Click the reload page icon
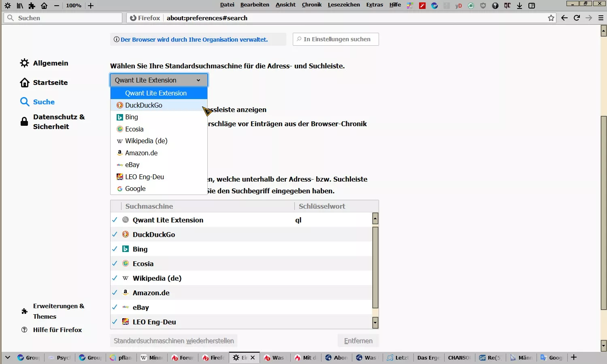 tap(577, 18)
